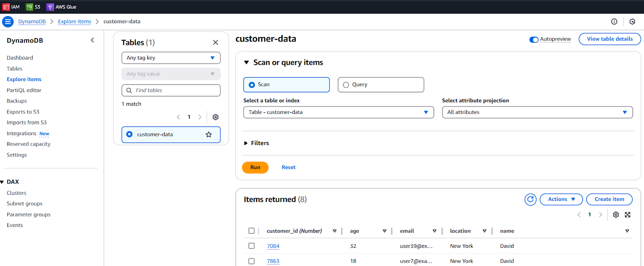Open All attributes projection dropdown
644x266 pixels.
[537, 112]
